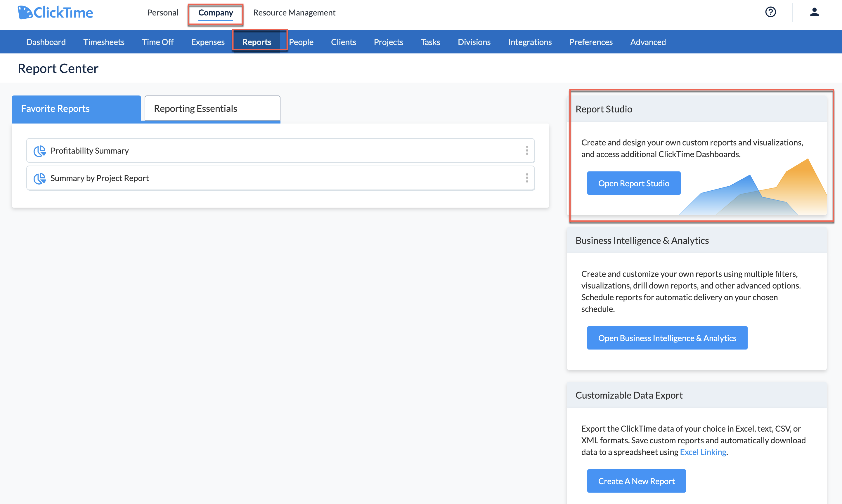Select the Reports menu item
Screen dimensions: 842x504
257,42
